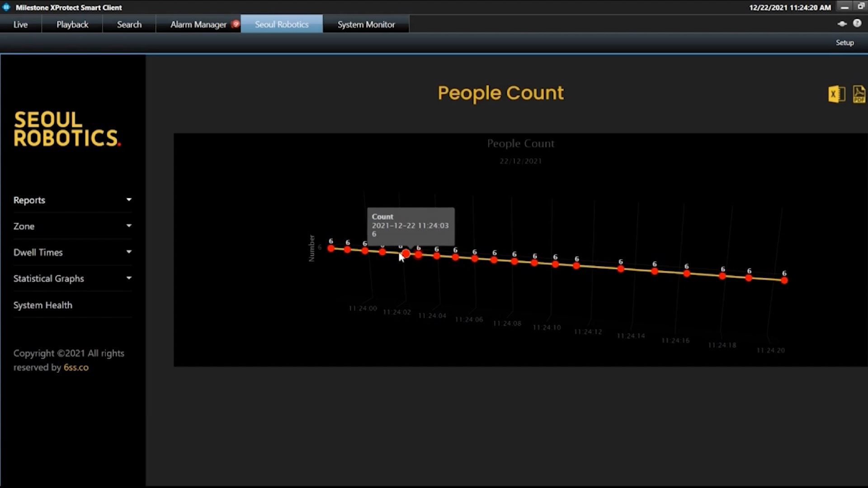Click the 11:24:10 time axis label
This screenshot has width=868, height=488.
(x=547, y=327)
